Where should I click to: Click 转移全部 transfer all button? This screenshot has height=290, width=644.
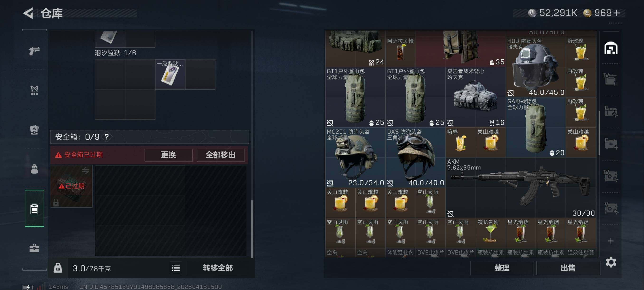click(218, 268)
